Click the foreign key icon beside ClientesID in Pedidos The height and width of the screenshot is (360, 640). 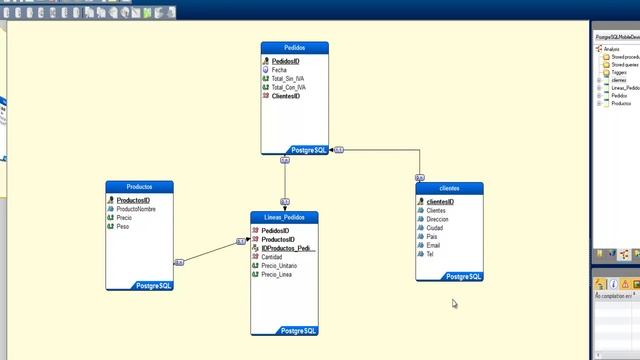[266, 96]
